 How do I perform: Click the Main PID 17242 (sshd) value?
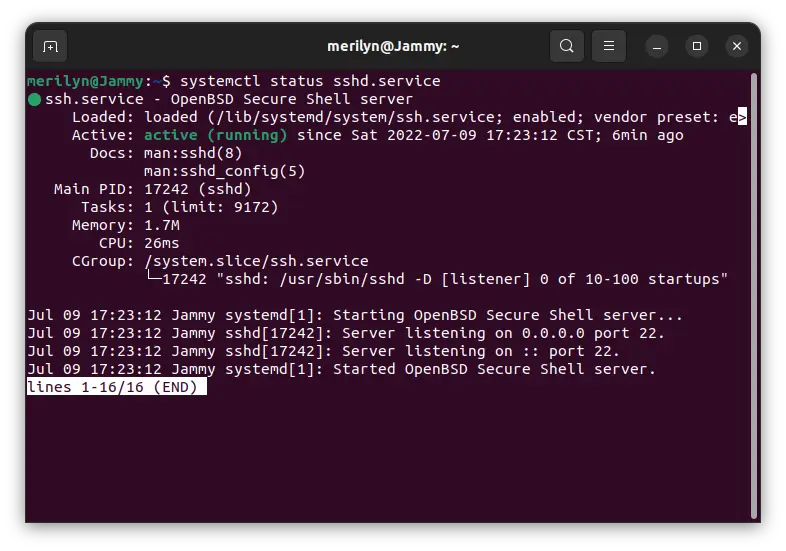coord(197,189)
